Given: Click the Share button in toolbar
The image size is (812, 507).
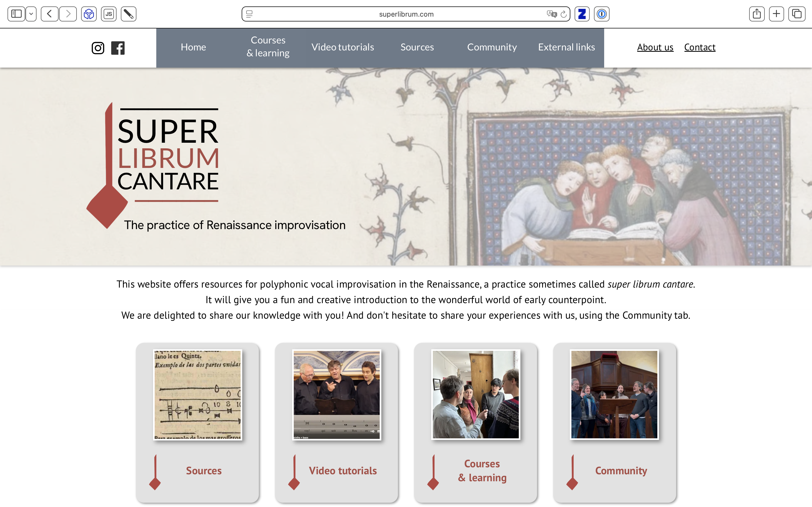Looking at the screenshot, I should [757, 14].
